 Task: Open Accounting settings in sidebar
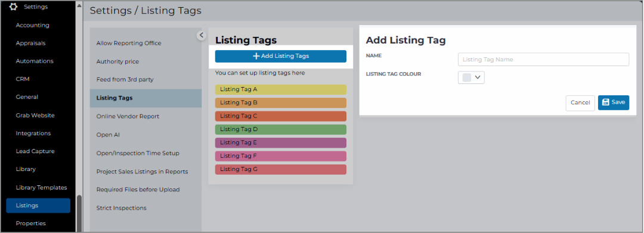32,25
